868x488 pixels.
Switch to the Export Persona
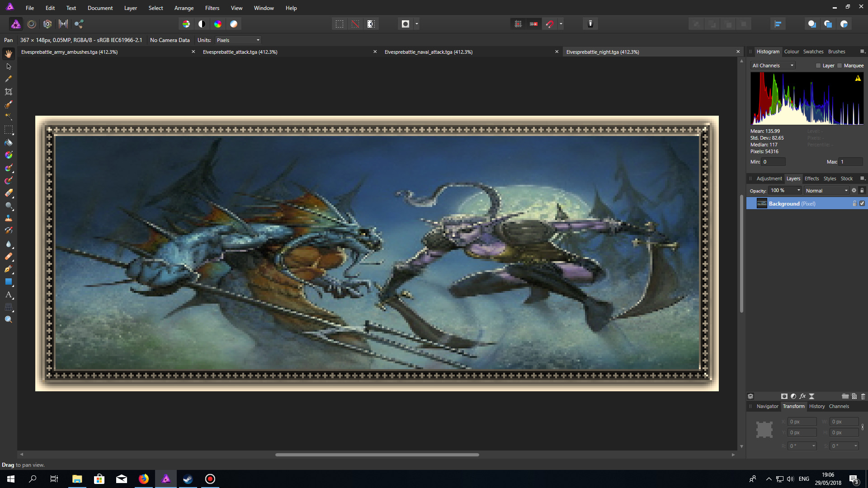coord(79,24)
